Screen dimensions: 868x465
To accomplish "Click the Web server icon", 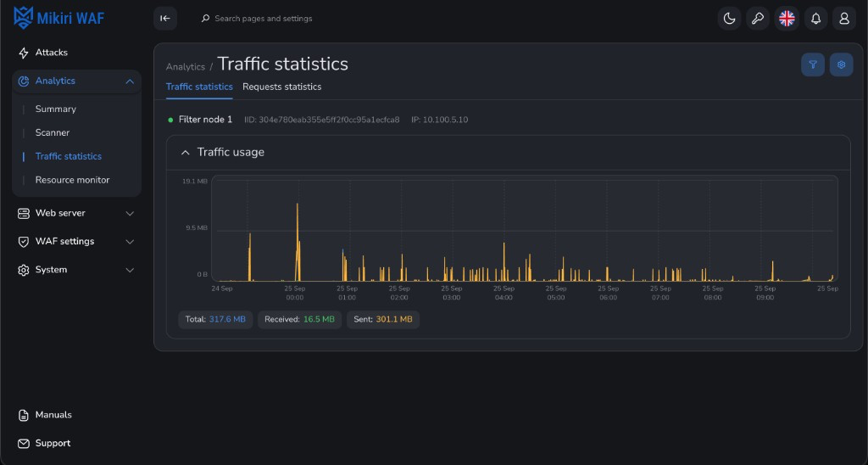I will pyautogui.click(x=23, y=213).
